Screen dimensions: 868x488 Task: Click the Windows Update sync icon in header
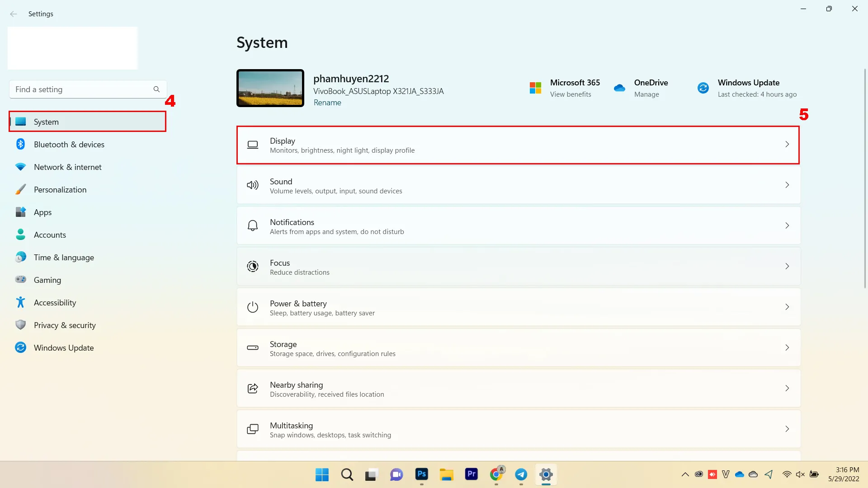[x=703, y=88]
